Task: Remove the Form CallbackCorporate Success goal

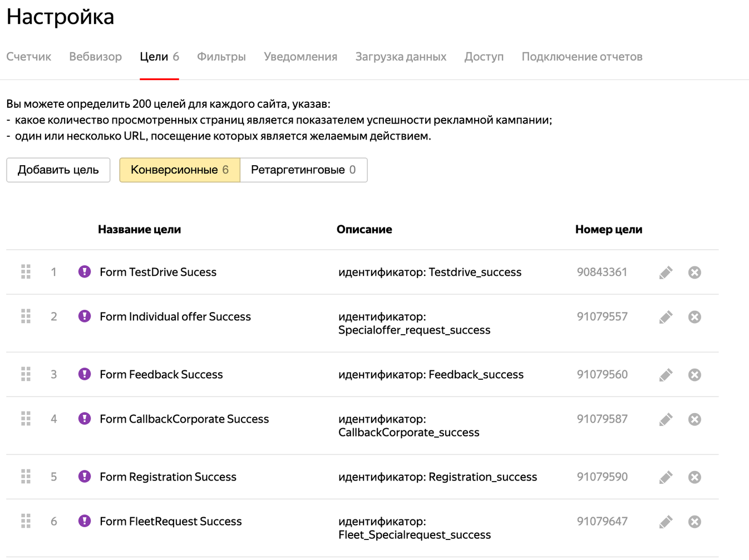Action: (694, 419)
